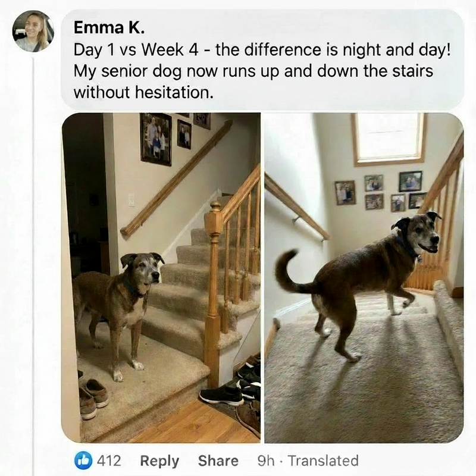The width and height of the screenshot is (476, 476).
Task: Click the standing dog's face in left photo
Action: 149,272
